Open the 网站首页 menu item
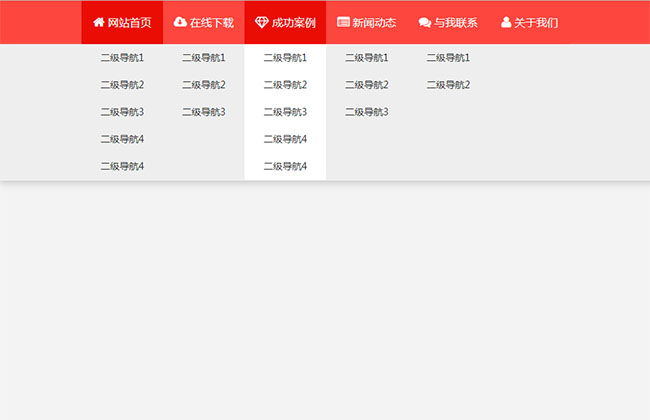Image resolution: width=650 pixels, height=420 pixels. click(129, 22)
